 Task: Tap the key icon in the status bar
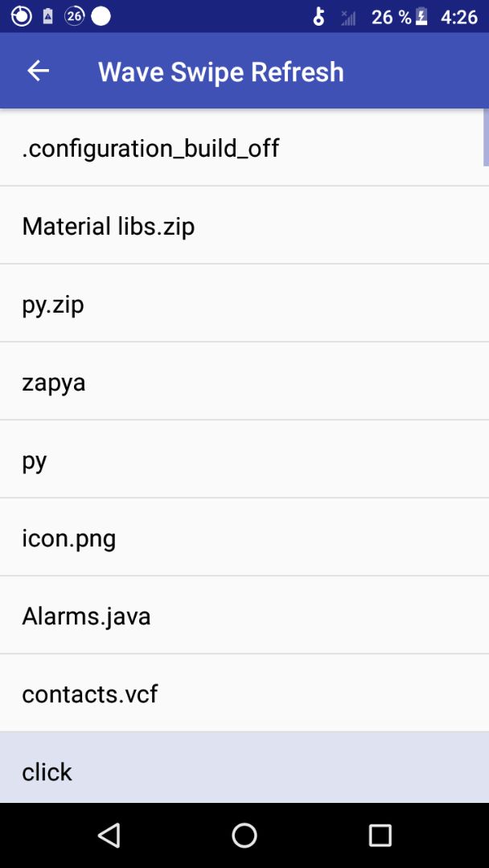pyautogui.click(x=319, y=16)
